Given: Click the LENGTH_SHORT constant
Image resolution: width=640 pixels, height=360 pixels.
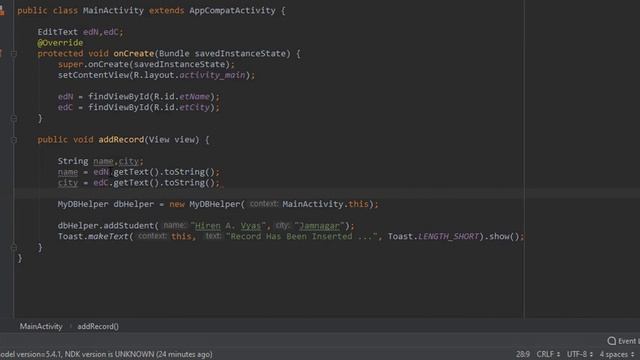Looking at the screenshot, I should tap(448, 236).
